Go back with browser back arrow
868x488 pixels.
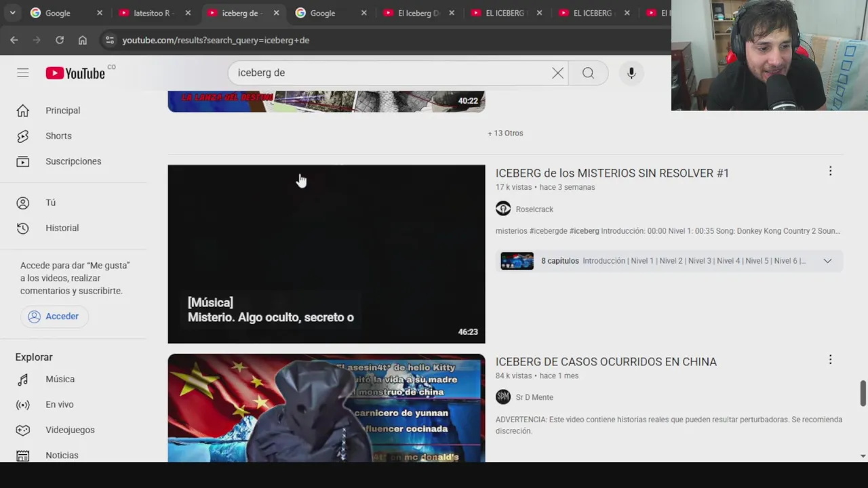(14, 40)
